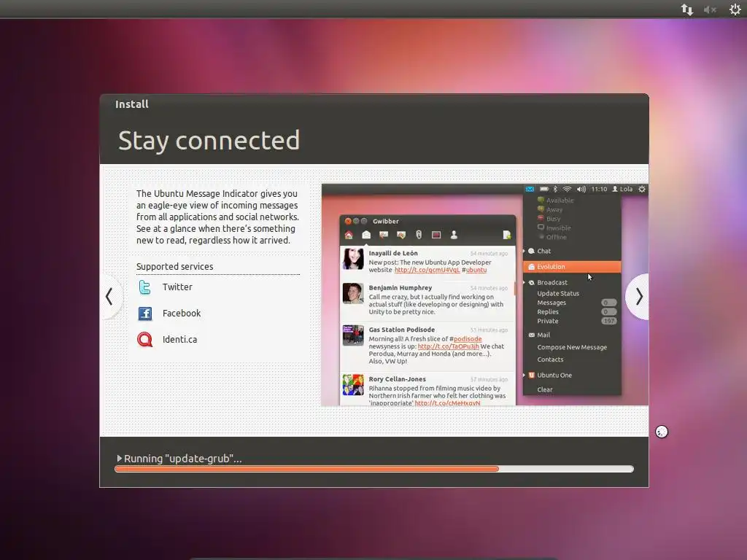The height and width of the screenshot is (560, 747).
Task: Select the highlighted Evolution menu entry
Action: (x=572, y=267)
